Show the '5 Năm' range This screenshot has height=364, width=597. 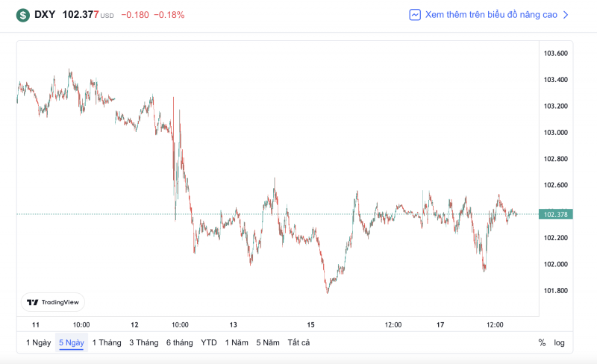point(268,342)
